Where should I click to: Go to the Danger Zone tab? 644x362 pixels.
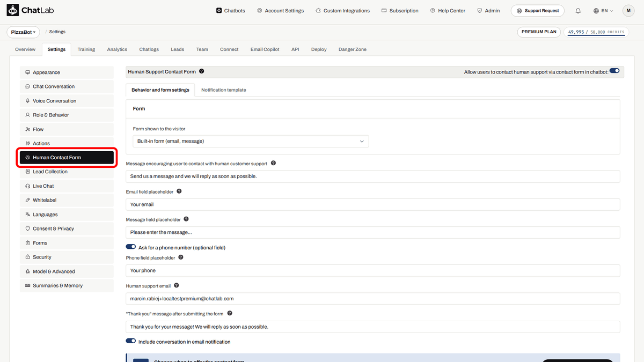click(353, 49)
